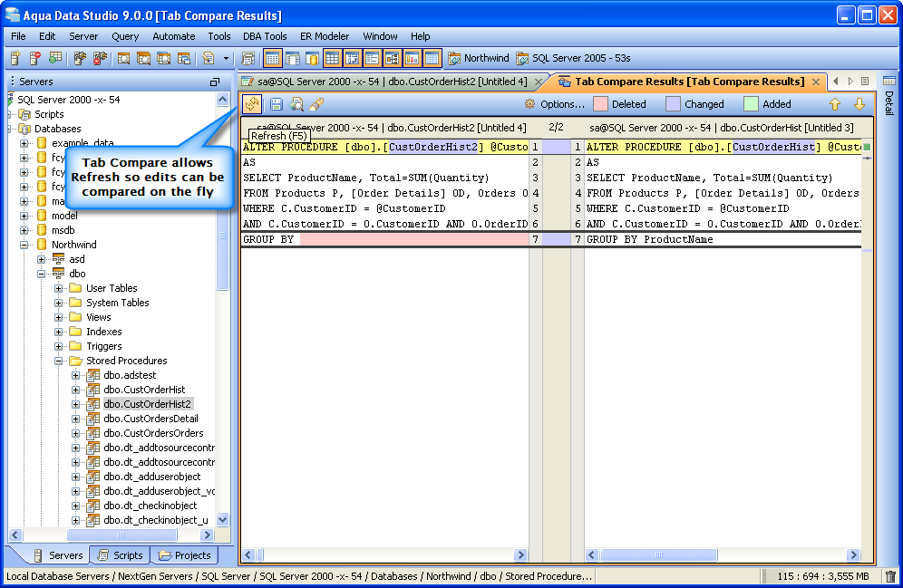Click the Options... button
The width and height of the screenshot is (903, 588).
[x=554, y=104]
